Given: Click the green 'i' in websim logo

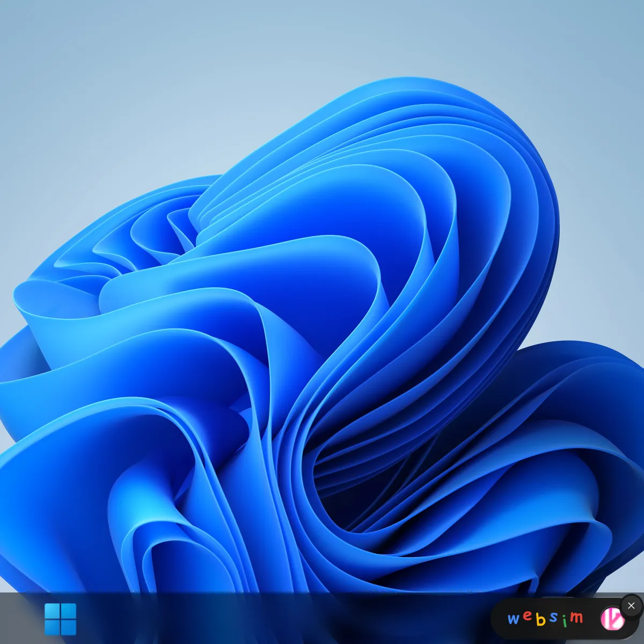Looking at the screenshot, I should [565, 620].
